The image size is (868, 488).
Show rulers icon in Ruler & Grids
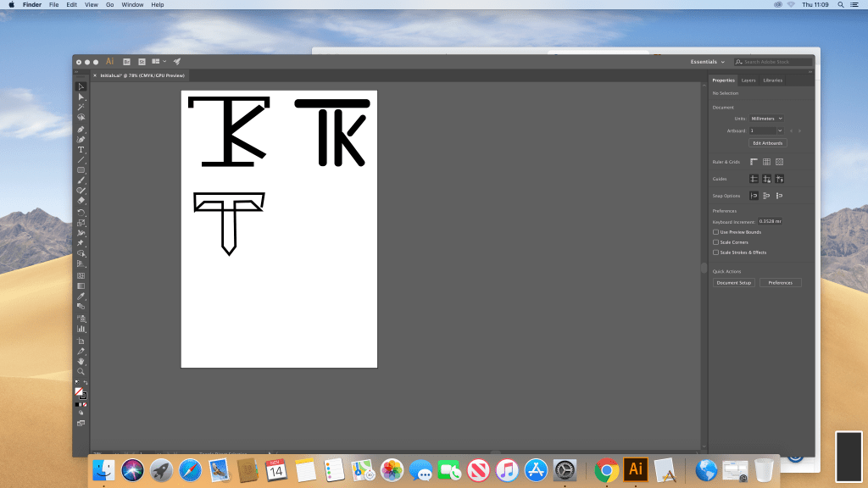[x=754, y=162]
